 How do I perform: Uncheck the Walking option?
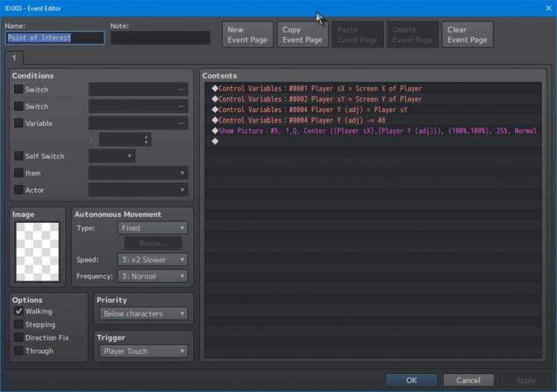[19, 311]
